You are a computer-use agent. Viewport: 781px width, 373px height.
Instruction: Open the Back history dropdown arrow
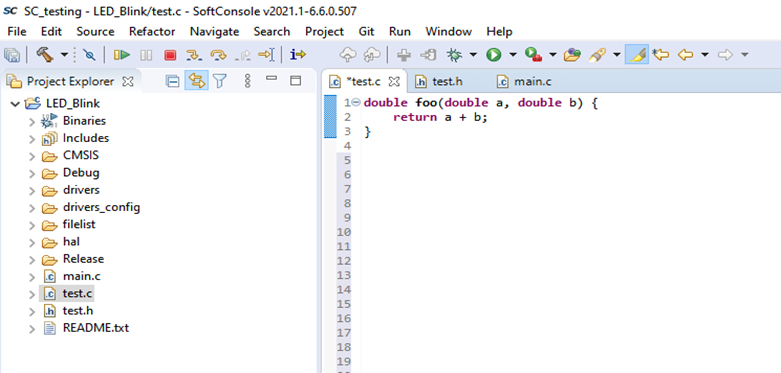point(704,55)
